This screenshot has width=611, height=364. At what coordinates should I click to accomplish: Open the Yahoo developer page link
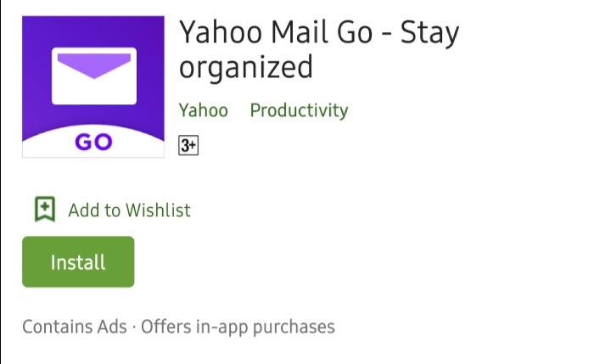(x=204, y=110)
